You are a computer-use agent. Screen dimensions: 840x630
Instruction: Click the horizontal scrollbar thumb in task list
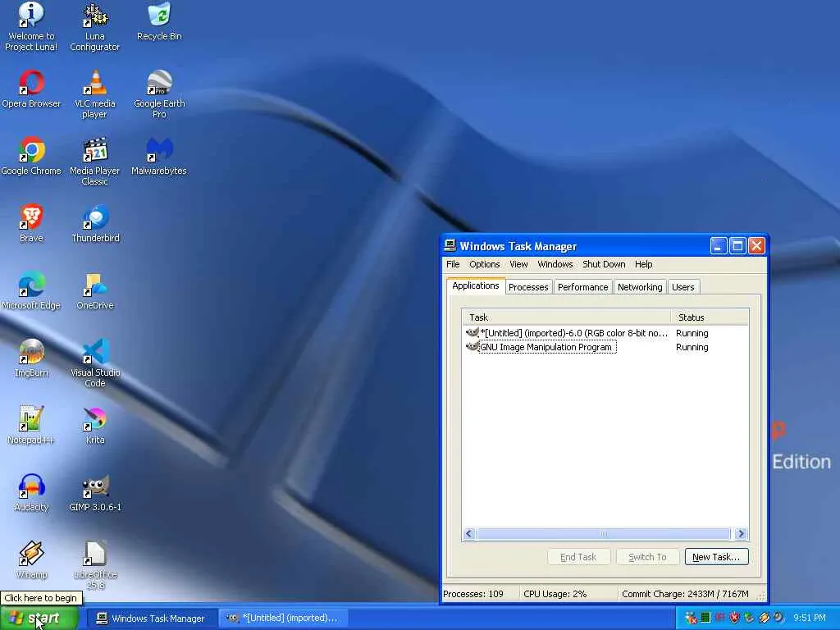(603, 533)
